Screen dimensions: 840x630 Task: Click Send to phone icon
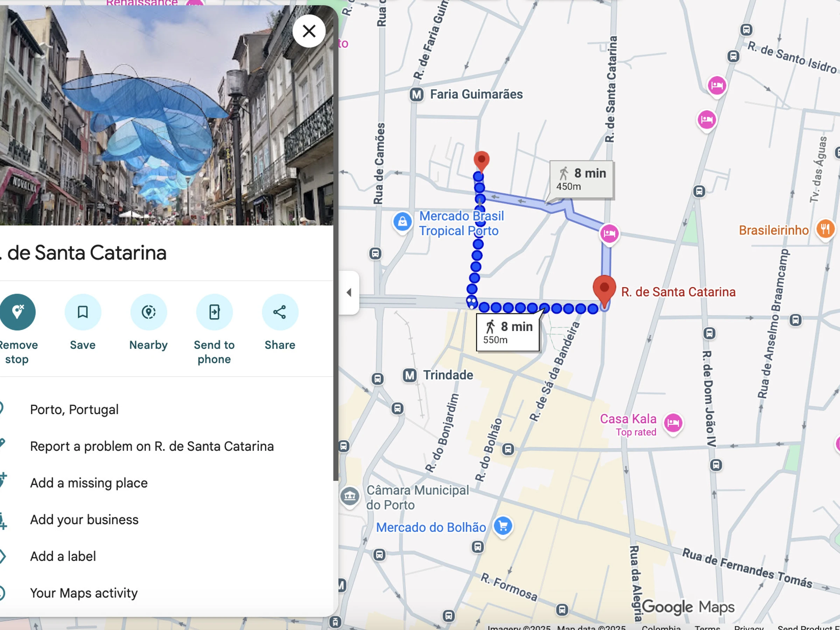[x=214, y=312]
